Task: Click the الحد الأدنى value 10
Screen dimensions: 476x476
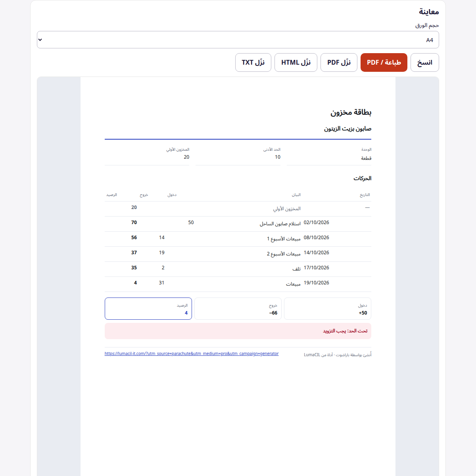Action: click(278, 157)
